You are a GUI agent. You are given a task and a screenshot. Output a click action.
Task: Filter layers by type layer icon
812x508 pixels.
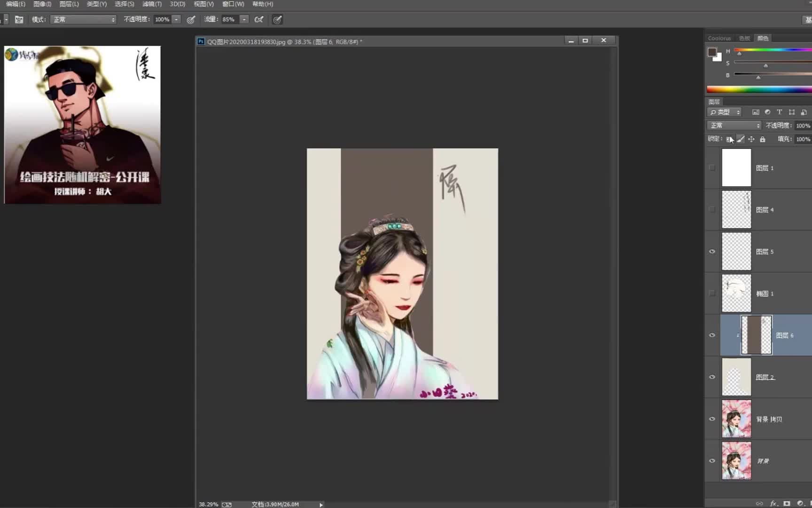[x=779, y=112]
